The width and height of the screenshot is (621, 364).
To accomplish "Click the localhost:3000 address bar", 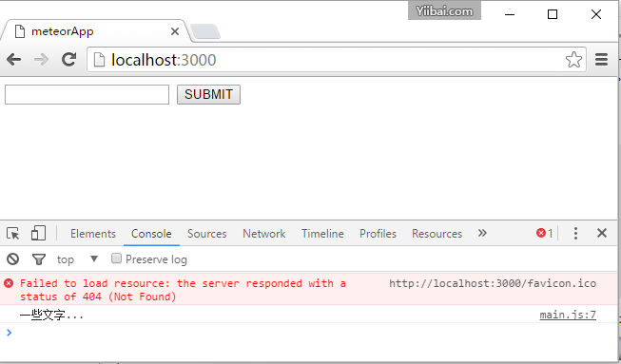I will coord(336,60).
